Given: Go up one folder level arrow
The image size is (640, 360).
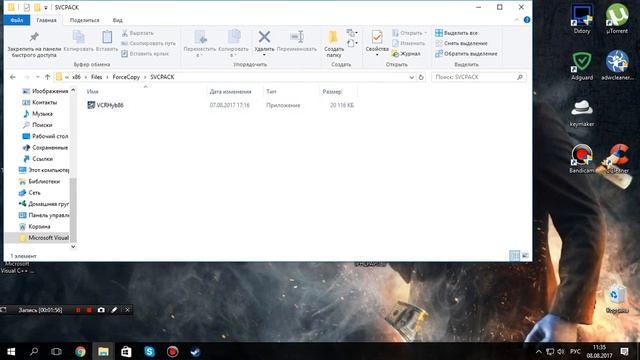Looking at the screenshot, I should [x=47, y=77].
